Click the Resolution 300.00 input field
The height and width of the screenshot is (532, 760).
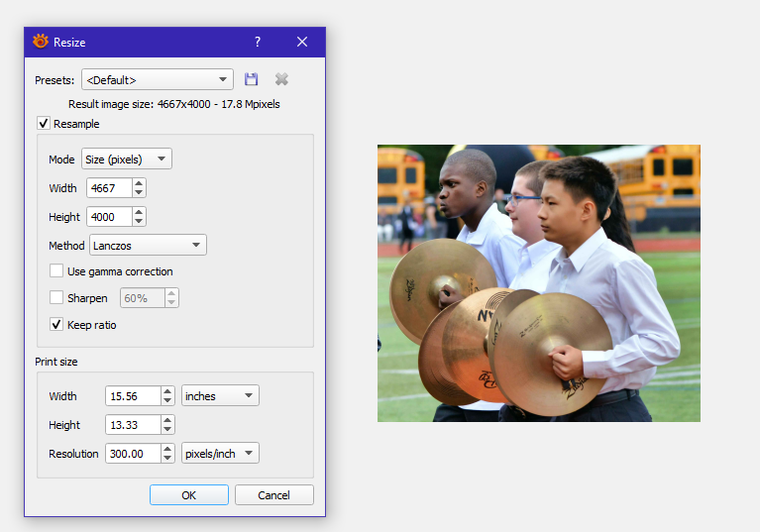click(x=132, y=454)
